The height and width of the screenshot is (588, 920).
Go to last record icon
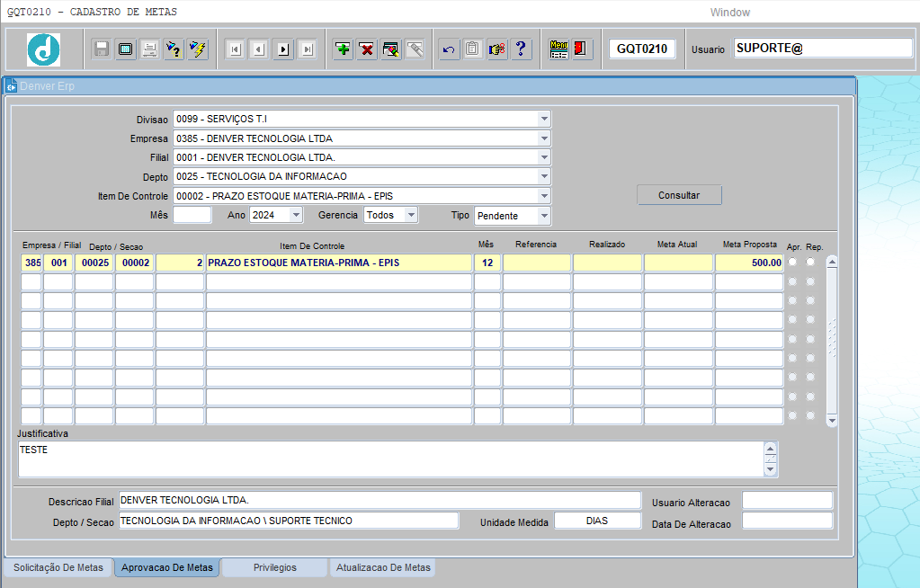tap(307, 49)
